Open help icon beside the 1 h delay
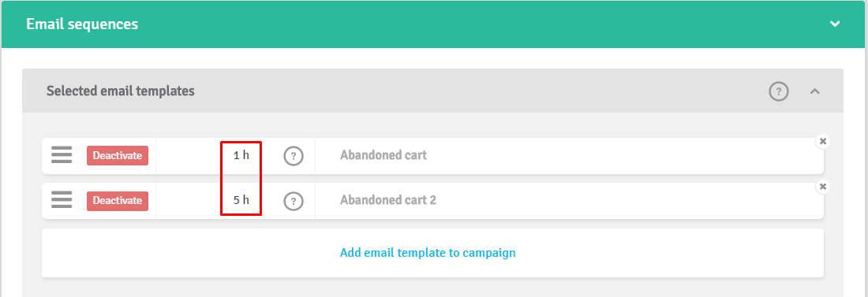The height and width of the screenshot is (297, 868). [294, 156]
